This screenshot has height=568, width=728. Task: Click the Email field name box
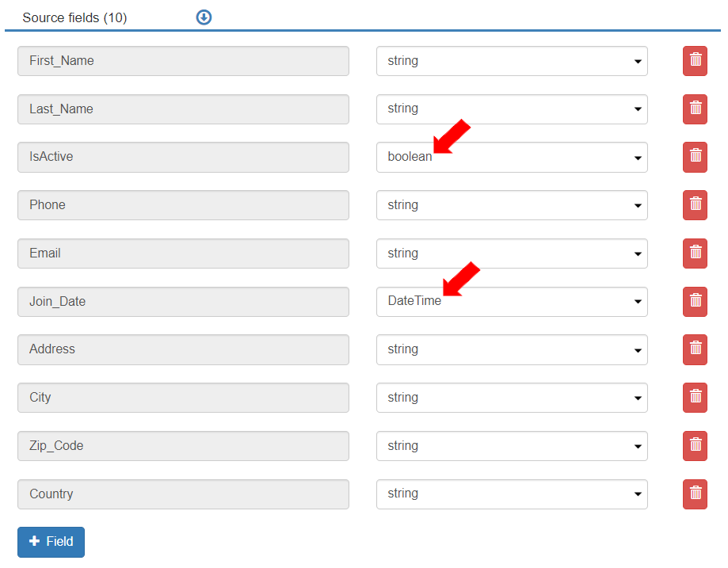click(183, 254)
